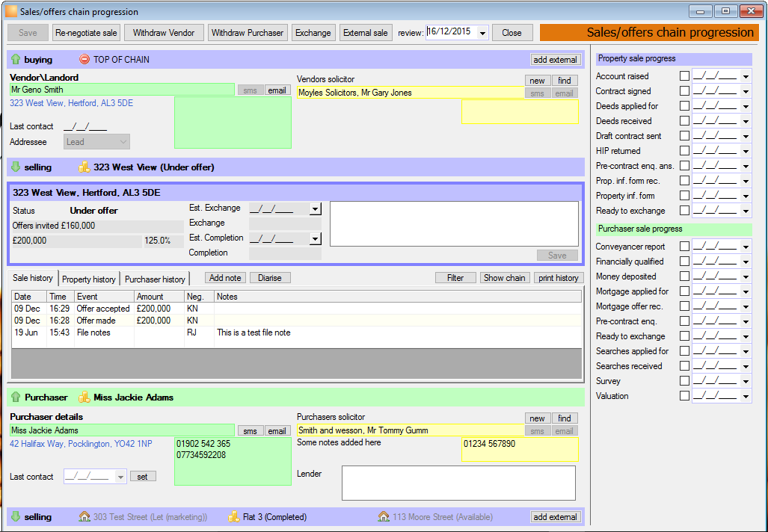Click the red TOP OF CHAIN icon
This screenshot has height=532, width=768.
pos(85,59)
